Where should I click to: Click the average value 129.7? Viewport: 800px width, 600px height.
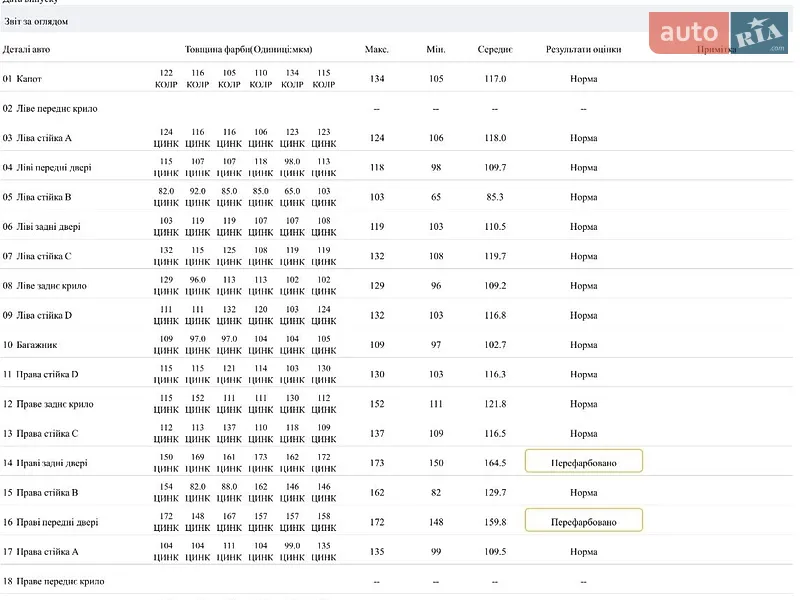(x=495, y=493)
